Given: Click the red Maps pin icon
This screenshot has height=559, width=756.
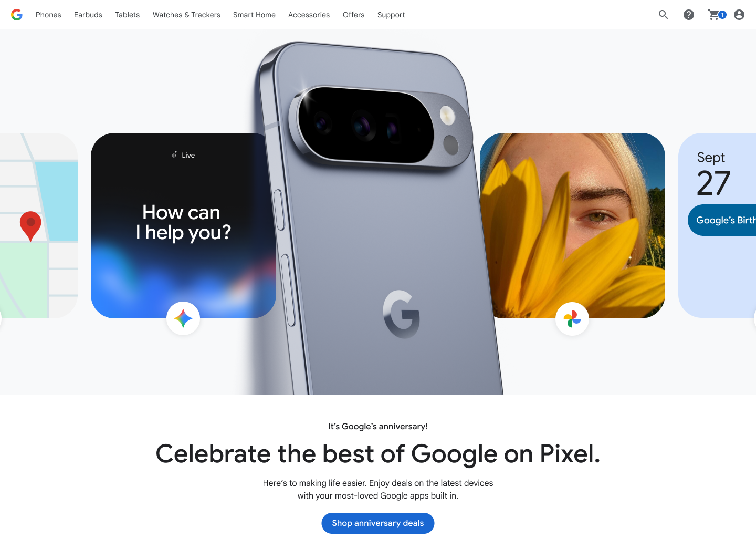Looking at the screenshot, I should point(30,226).
